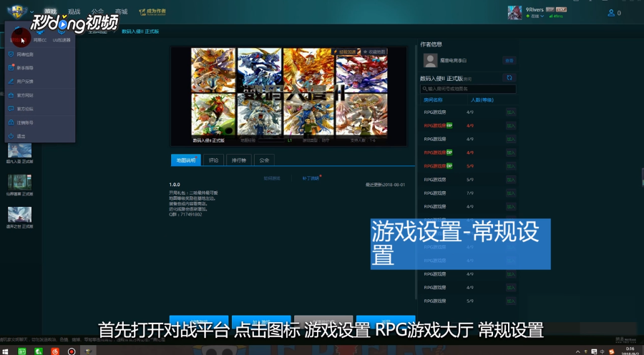The height and width of the screenshot is (355, 644).
Task: Open the 公会 top navigation tab
Action: [97, 11]
